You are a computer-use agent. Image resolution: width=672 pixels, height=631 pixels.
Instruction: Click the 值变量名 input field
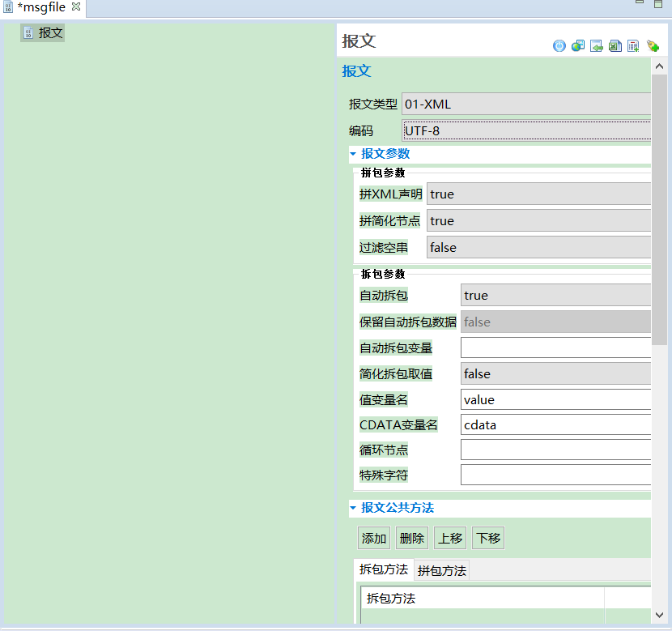[x=555, y=399]
